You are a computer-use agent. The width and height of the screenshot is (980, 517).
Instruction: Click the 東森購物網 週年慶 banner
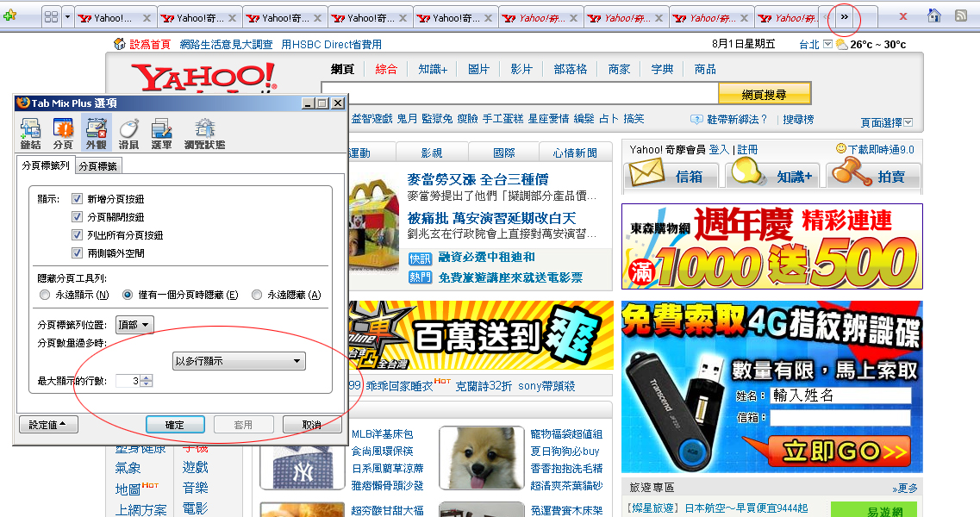click(x=772, y=246)
